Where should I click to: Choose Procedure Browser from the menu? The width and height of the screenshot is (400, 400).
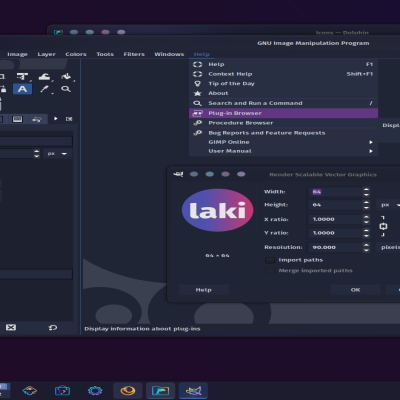pyautogui.click(x=283, y=123)
